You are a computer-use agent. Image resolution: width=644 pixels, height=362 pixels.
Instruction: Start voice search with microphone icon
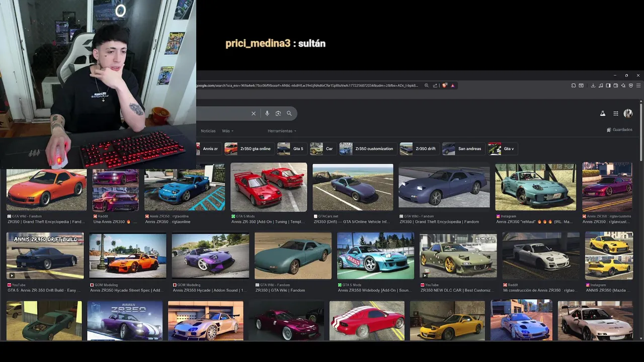[x=267, y=114]
